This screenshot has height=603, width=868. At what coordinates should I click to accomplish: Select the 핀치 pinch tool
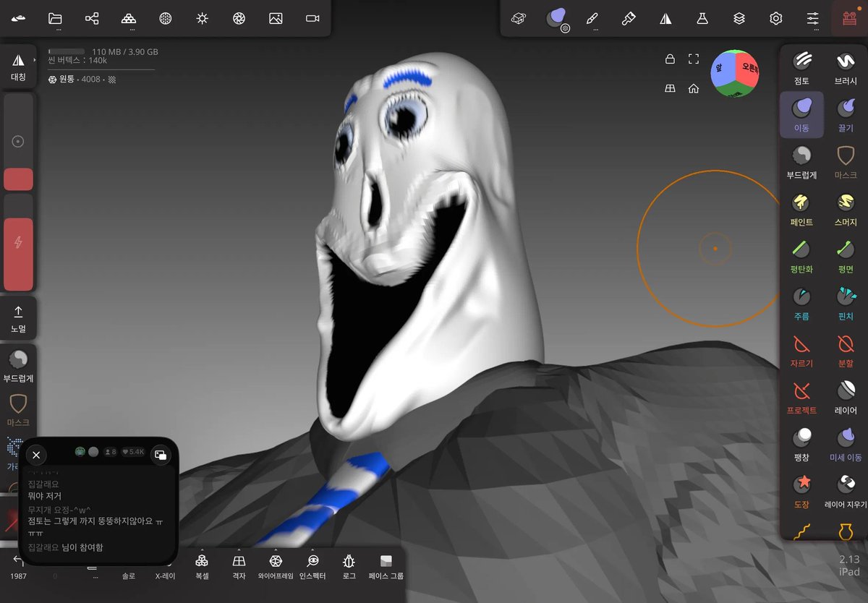click(846, 303)
